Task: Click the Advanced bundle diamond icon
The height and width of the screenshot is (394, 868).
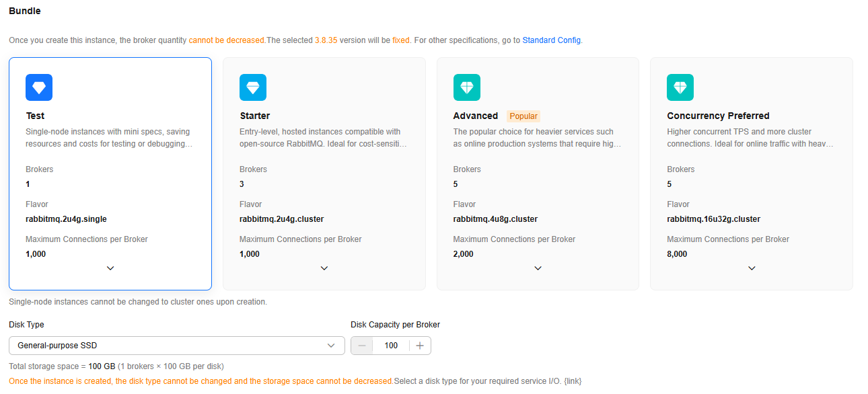Action: click(467, 87)
